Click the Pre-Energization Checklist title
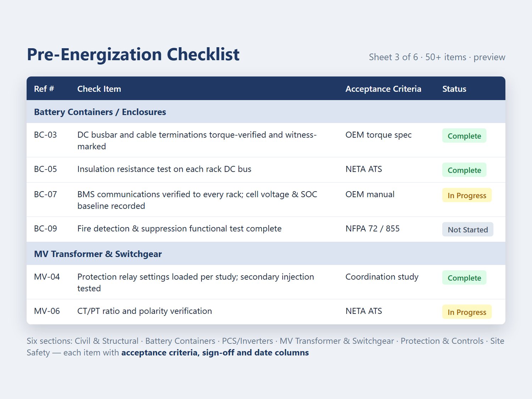This screenshot has width=532, height=399. (133, 54)
